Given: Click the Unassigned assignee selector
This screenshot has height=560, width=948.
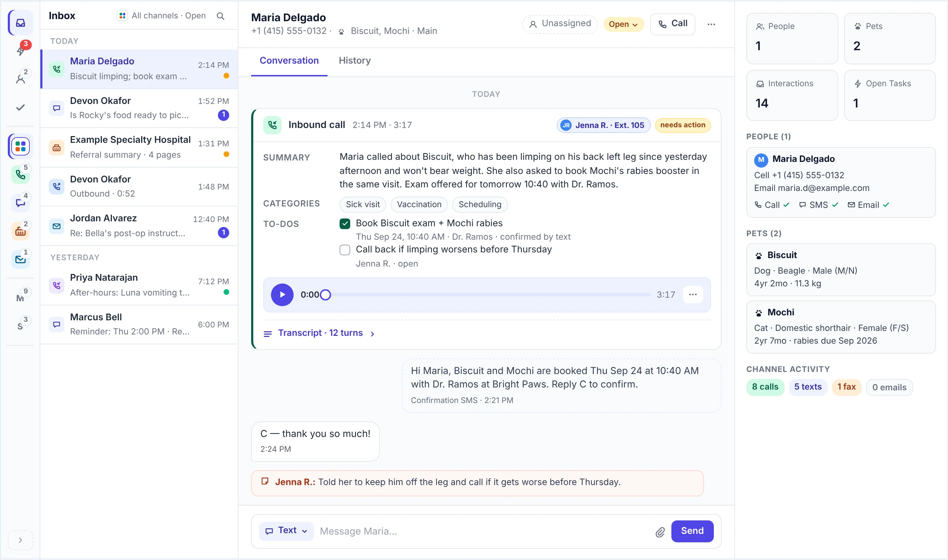Looking at the screenshot, I should point(560,24).
